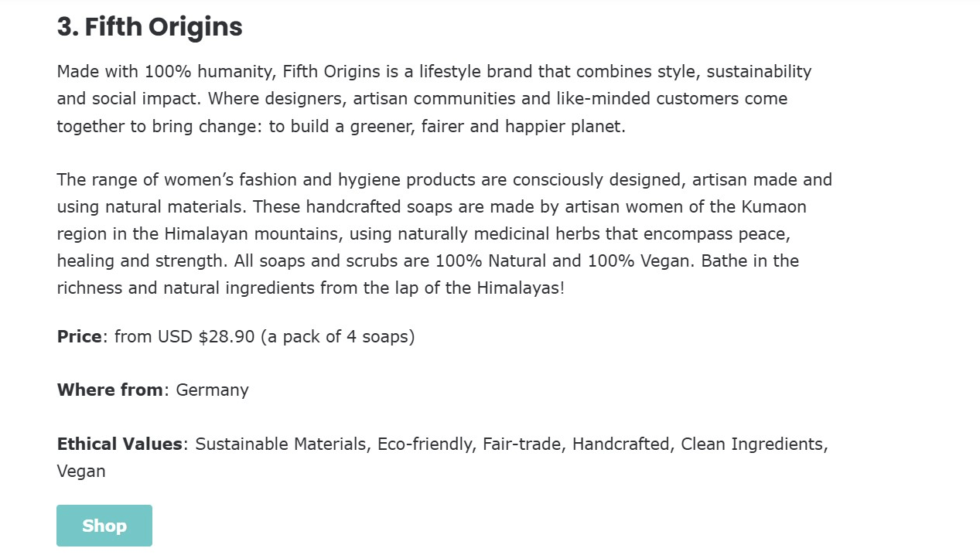Click the 'USD $28.90' price text
The height and width of the screenshot is (555, 980).
point(207,337)
